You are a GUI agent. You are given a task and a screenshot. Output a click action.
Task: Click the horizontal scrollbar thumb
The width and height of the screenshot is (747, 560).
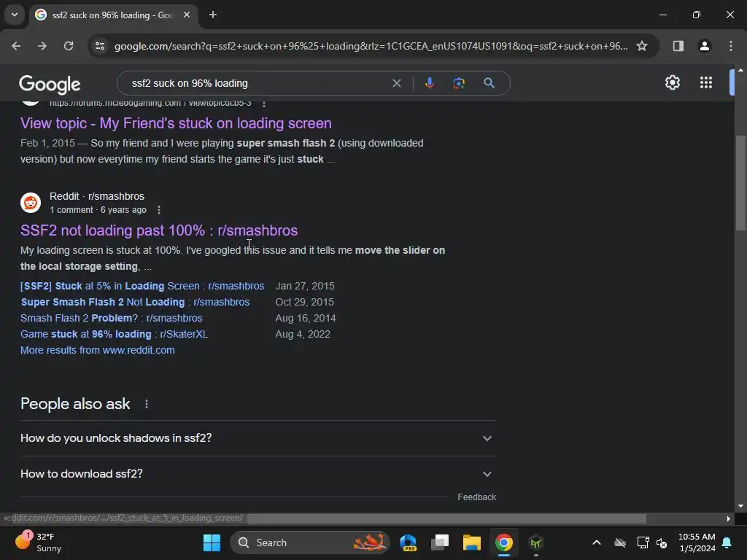click(x=447, y=518)
